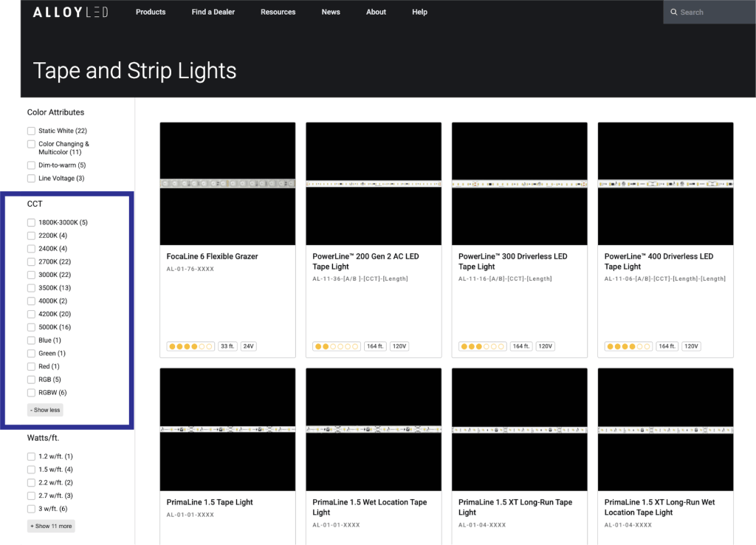The height and width of the screenshot is (545, 756).
Task: Click the 164 ft. badge on PowerLine 300
Action: [521, 346]
